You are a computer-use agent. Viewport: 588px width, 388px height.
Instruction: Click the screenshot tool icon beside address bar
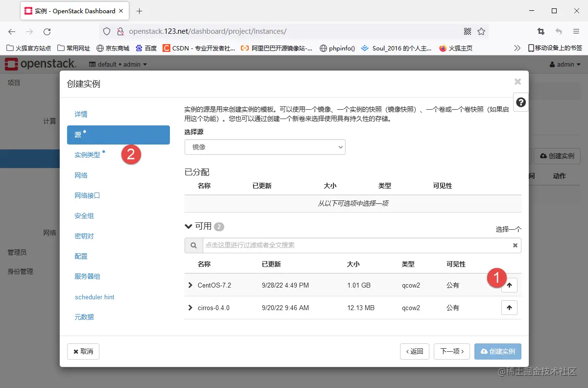pos(541,31)
